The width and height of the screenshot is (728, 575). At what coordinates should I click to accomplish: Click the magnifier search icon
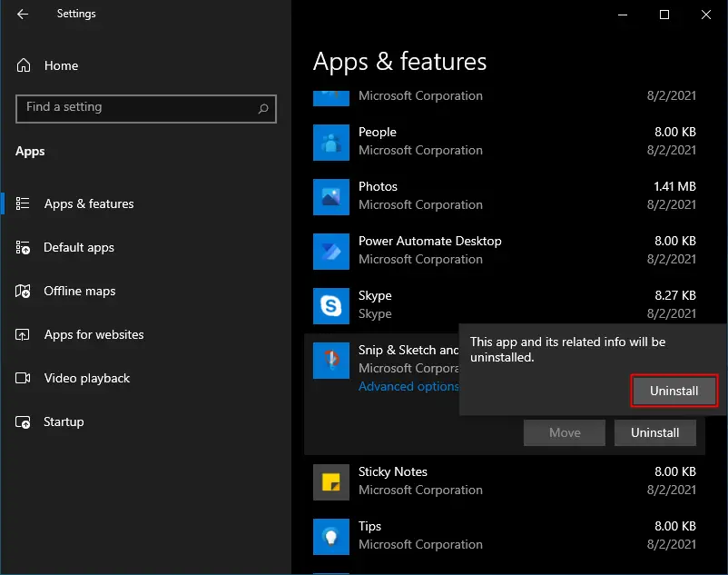(263, 109)
